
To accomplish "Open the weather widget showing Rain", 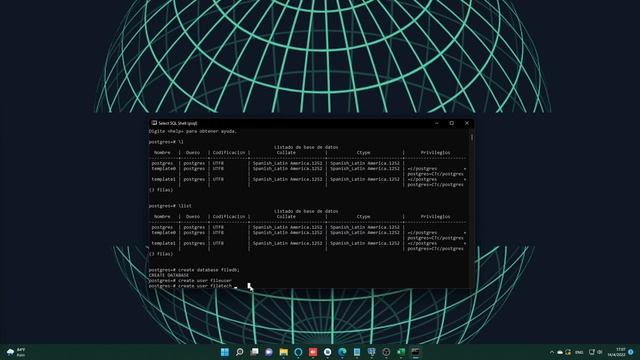I will [x=16, y=352].
